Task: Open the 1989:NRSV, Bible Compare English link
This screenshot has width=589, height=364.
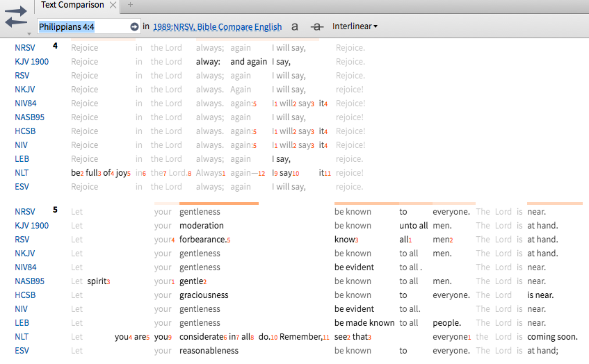Action: point(217,26)
